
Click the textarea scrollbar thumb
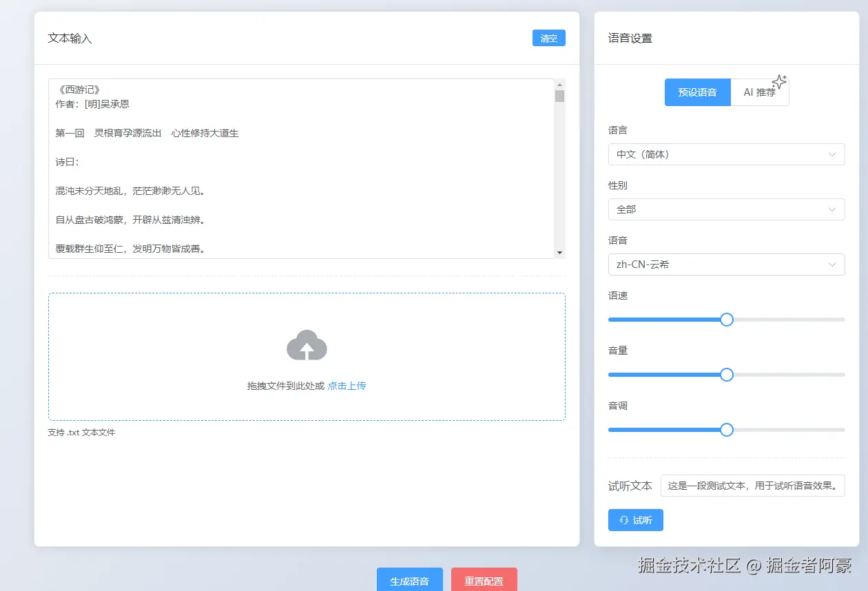pos(559,96)
